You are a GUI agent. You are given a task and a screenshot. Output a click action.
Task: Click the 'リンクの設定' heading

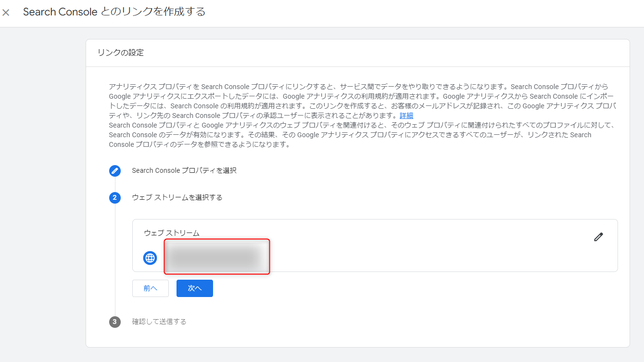(x=121, y=52)
